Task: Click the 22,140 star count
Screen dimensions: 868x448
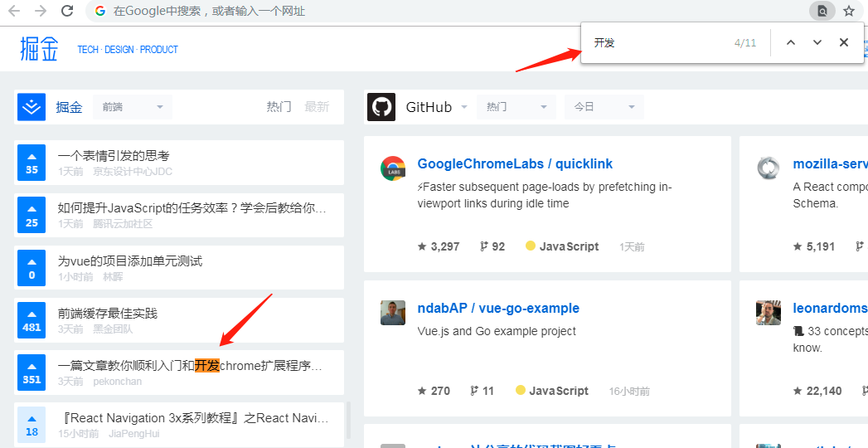Action: coord(817,391)
